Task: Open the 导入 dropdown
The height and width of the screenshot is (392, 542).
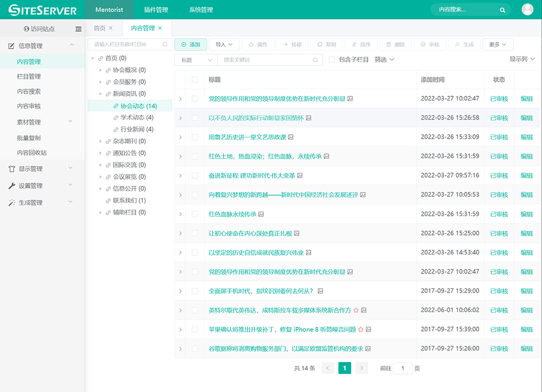Action: point(224,44)
